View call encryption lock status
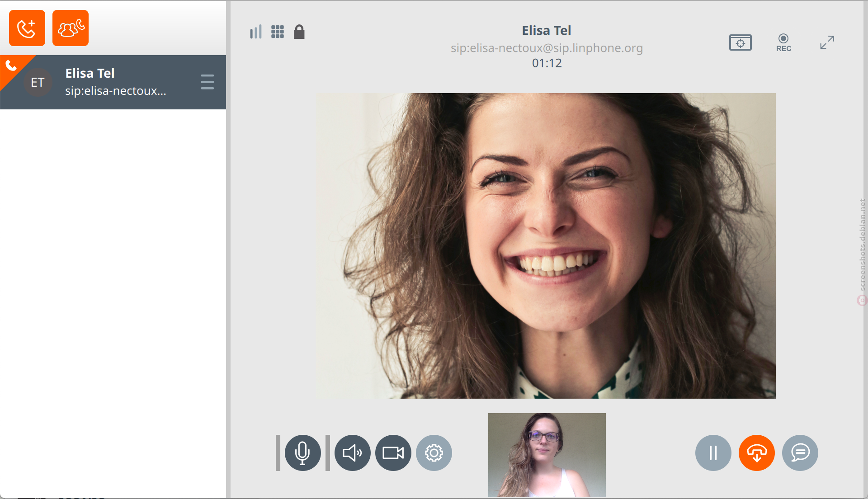 299,32
